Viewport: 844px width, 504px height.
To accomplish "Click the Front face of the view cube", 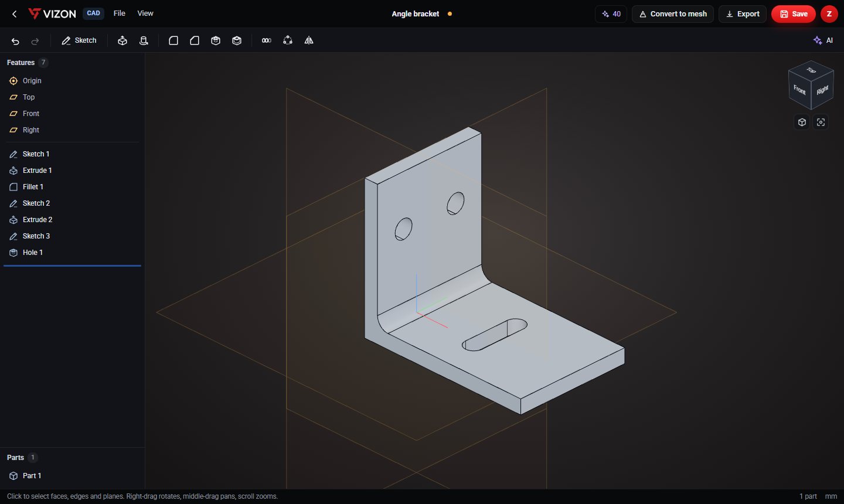I will (799, 90).
